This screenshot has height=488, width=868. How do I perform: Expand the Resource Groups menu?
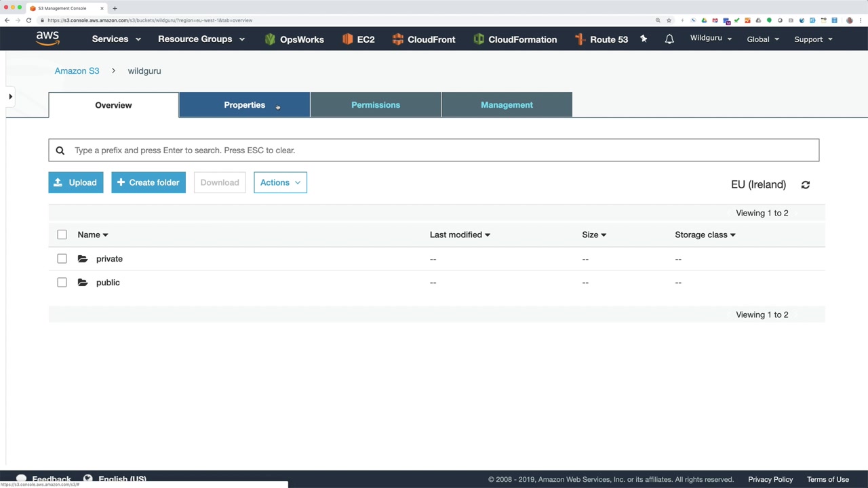(201, 39)
